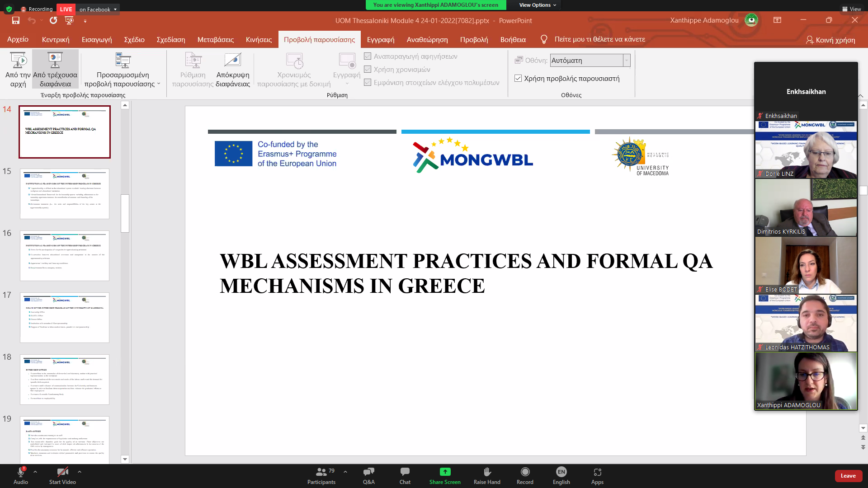This screenshot has width=868, height=488.
Task: Click the Share Screen icon
Action: pyautogui.click(x=445, y=472)
